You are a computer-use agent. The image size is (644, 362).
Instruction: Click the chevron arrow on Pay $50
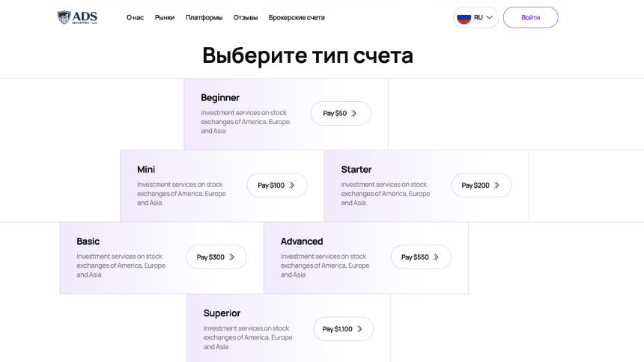[x=353, y=113]
